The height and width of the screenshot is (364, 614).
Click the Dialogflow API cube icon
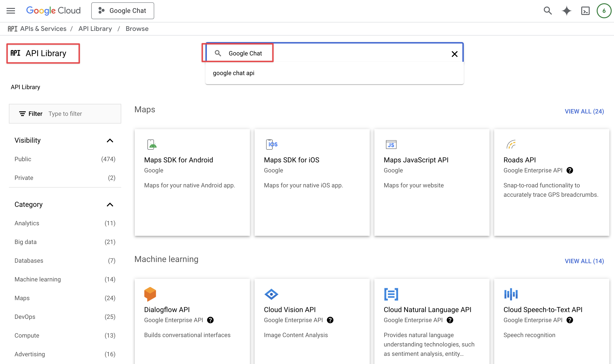(x=150, y=294)
